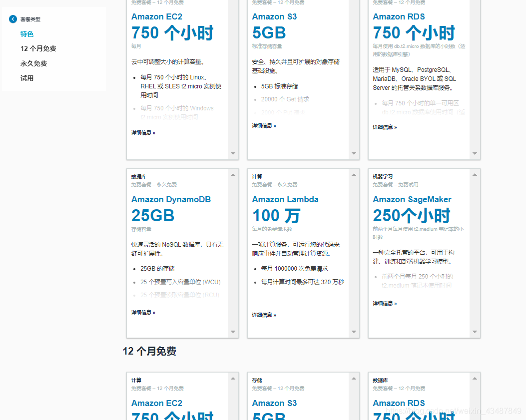Click the 5GB heading in top S3 card
The height and width of the screenshot is (420, 526).
click(269, 33)
